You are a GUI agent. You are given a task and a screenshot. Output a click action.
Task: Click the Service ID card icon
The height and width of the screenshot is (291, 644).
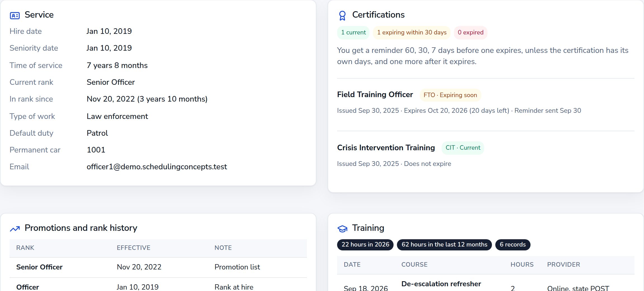tap(15, 15)
